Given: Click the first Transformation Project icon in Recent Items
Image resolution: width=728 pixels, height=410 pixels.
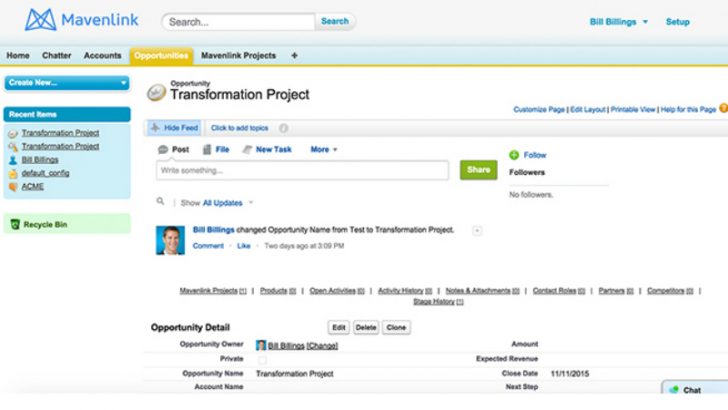Looking at the screenshot, I should 13,133.
